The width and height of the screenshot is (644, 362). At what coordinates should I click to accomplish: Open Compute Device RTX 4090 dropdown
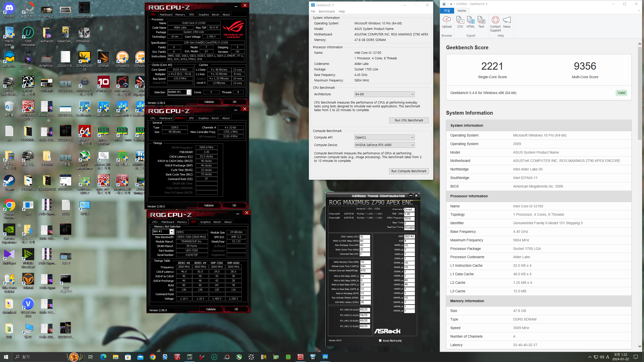tap(384, 145)
